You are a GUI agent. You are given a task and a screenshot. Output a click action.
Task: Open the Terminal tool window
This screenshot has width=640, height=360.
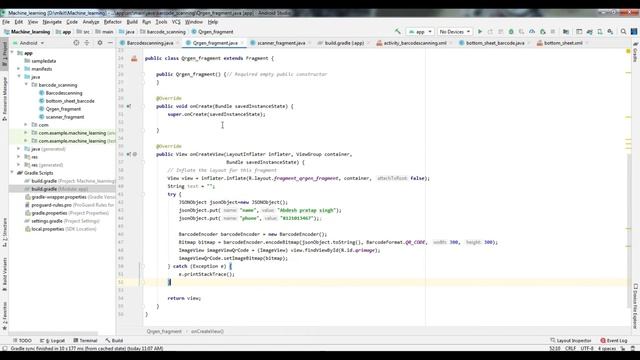point(85,340)
